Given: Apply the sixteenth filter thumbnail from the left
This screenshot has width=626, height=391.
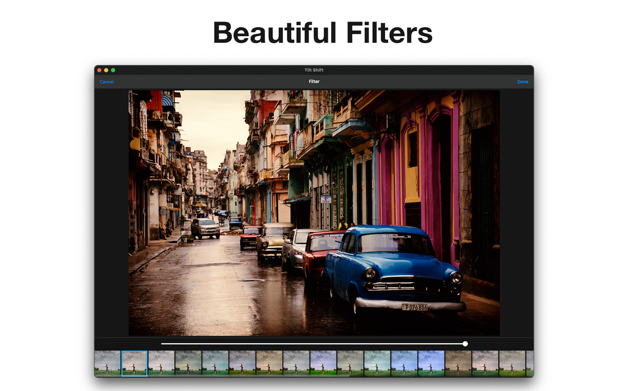Looking at the screenshot, I should coord(511,363).
